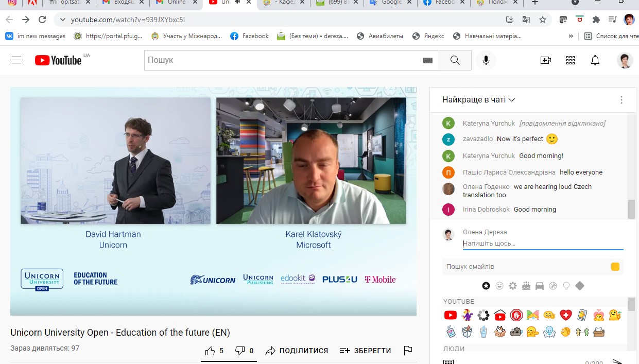Click the browser address bar URL
The width and height of the screenshot is (639, 364).
(x=128, y=20)
